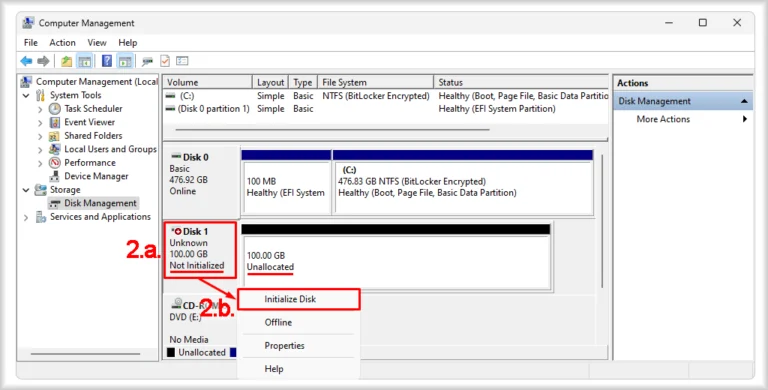This screenshot has height=390, width=768.
Task: Click the Back arrow toolbar icon
Action: (26, 61)
